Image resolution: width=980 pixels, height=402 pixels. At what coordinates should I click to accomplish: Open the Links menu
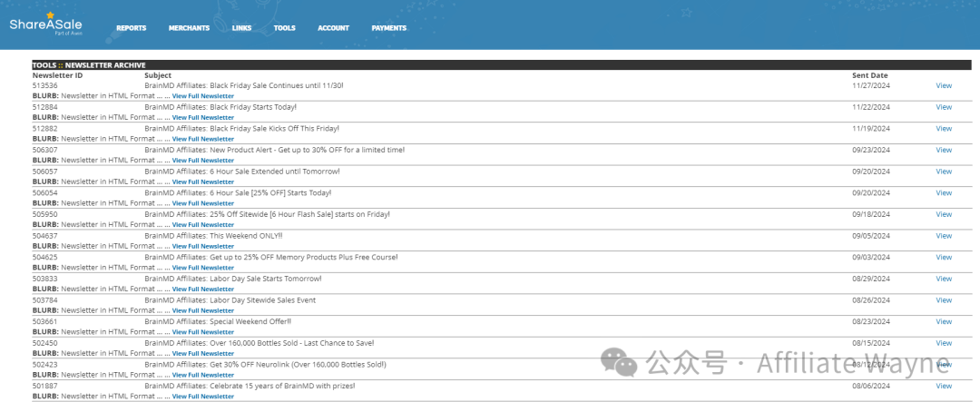tap(241, 28)
